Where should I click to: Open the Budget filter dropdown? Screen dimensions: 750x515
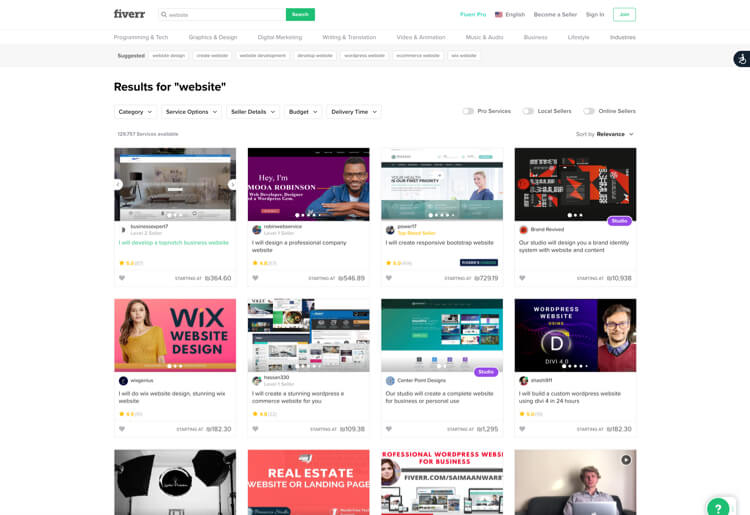pyautogui.click(x=303, y=112)
